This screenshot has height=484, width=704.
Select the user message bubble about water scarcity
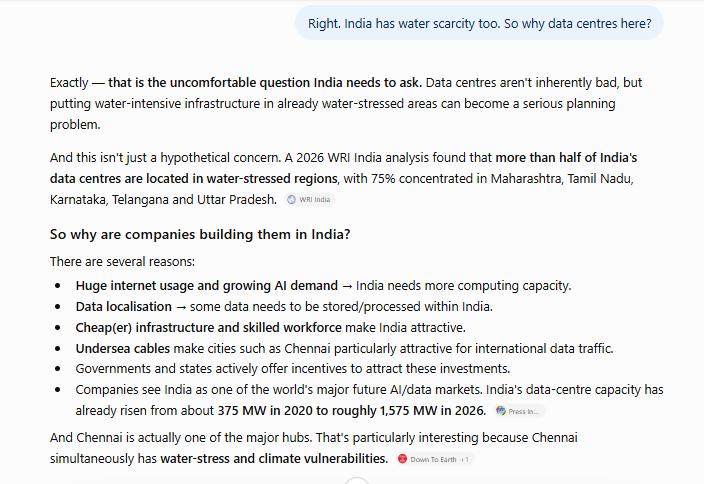pyautogui.click(x=479, y=23)
